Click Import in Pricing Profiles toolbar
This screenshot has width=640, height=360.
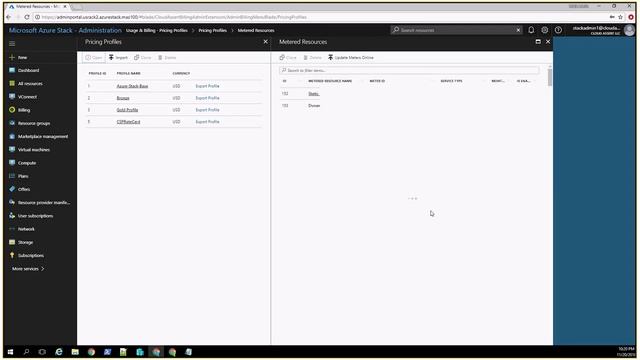click(118, 58)
